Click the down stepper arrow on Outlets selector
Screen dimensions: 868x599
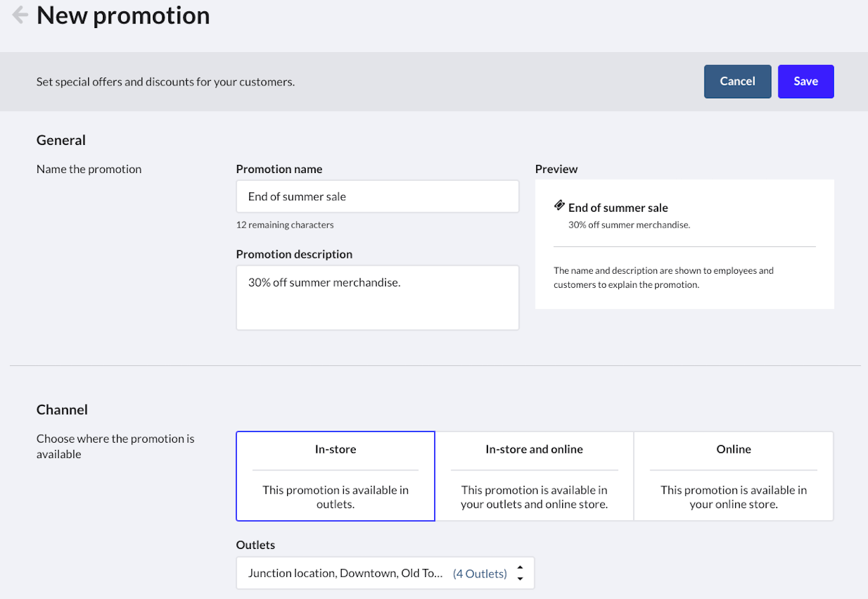coord(520,577)
